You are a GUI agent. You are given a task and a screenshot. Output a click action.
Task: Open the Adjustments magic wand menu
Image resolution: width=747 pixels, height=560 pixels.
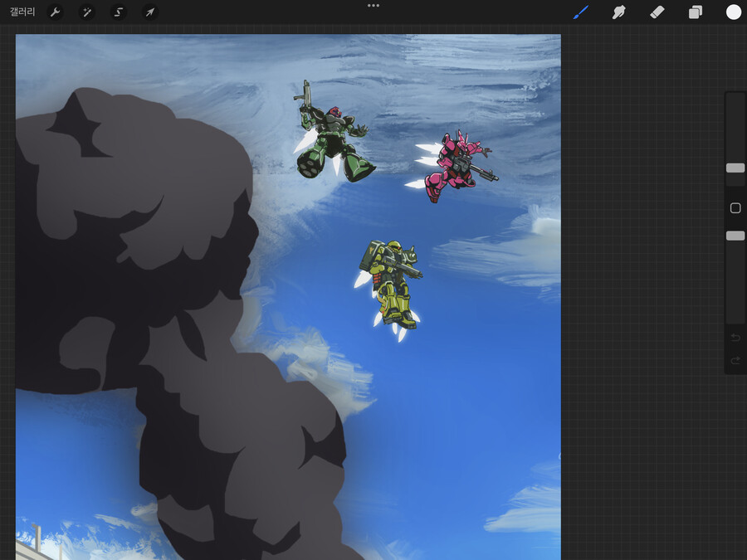[x=86, y=12]
